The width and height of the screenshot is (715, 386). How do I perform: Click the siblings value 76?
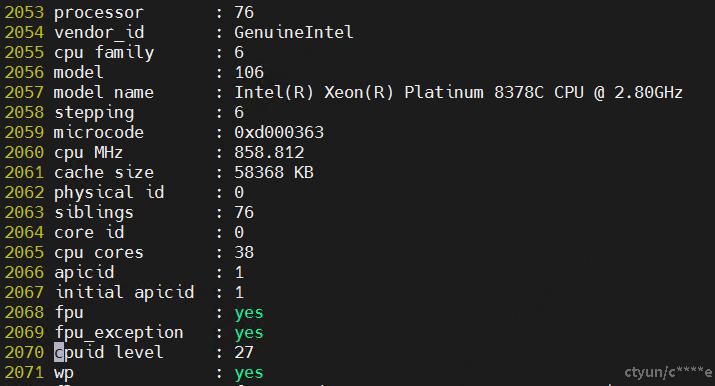click(244, 213)
